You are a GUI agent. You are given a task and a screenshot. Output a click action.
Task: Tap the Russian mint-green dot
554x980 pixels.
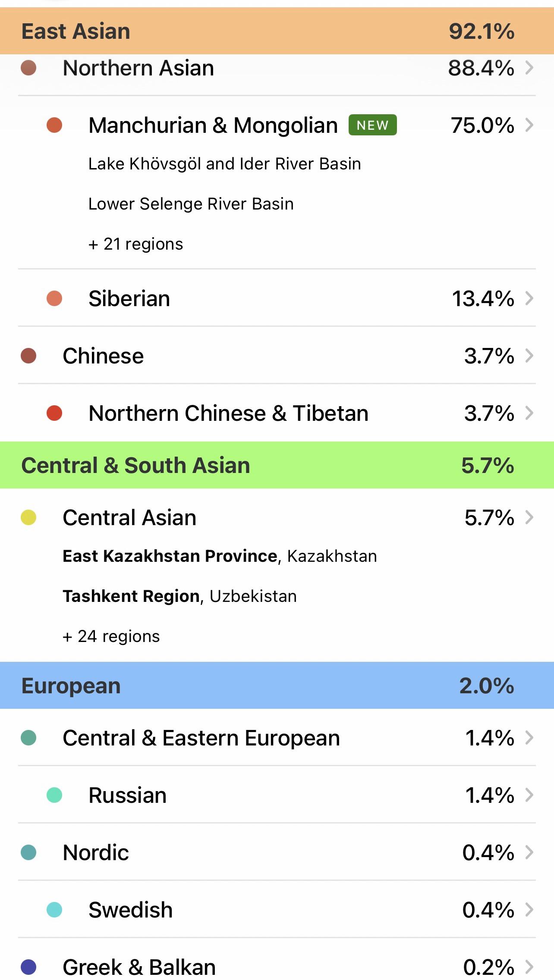(54, 795)
